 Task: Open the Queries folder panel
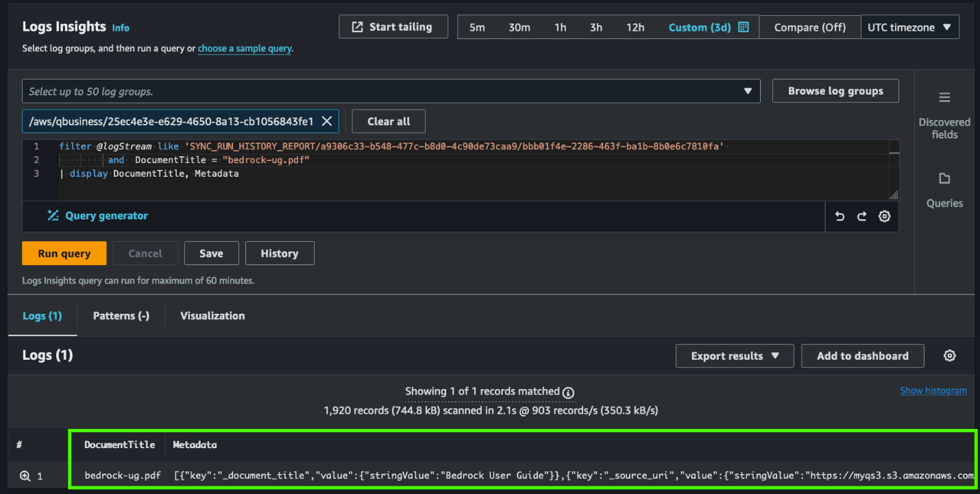(944, 190)
